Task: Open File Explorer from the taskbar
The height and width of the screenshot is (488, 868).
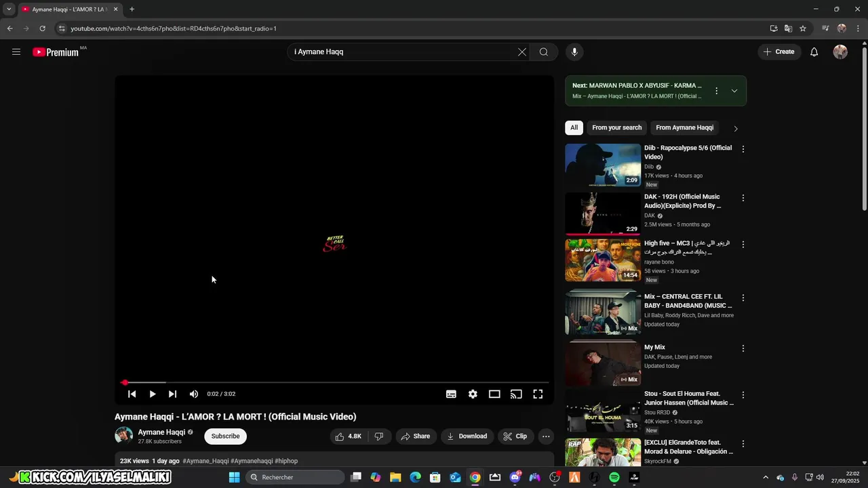Action: (395, 477)
